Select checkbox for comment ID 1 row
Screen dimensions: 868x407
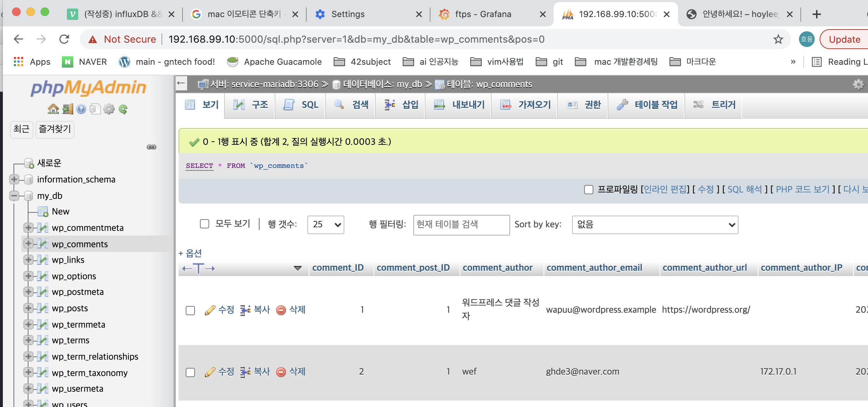click(190, 310)
